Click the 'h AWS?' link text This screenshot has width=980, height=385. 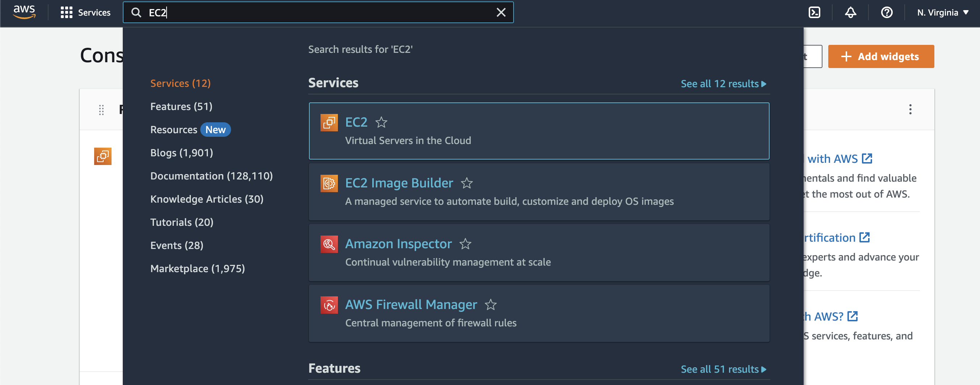[823, 316]
